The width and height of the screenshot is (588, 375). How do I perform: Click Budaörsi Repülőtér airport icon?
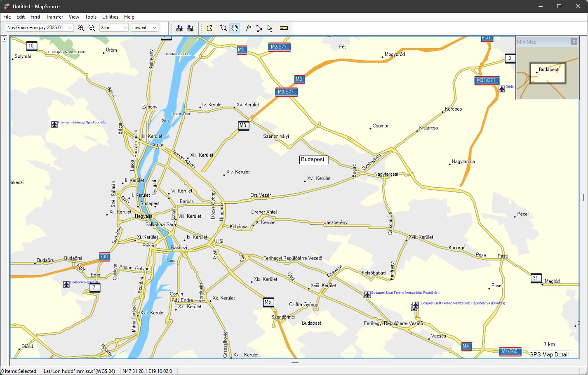[66, 284]
